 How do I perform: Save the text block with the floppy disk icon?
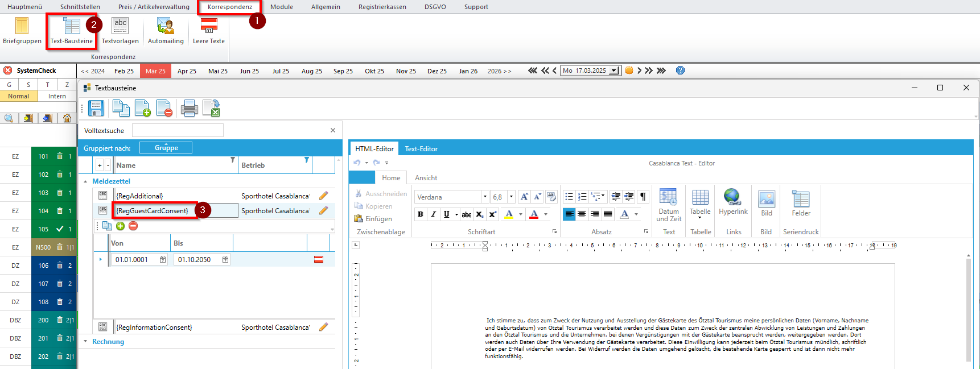[x=96, y=108]
